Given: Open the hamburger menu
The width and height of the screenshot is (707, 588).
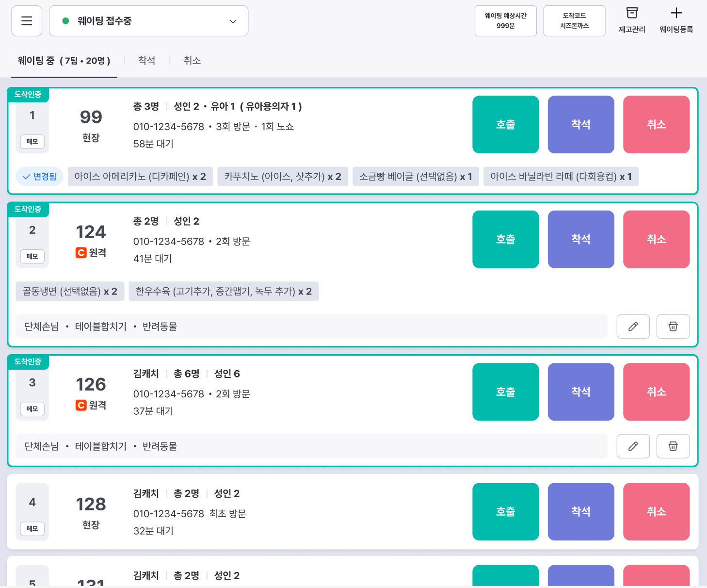Looking at the screenshot, I should [x=27, y=21].
